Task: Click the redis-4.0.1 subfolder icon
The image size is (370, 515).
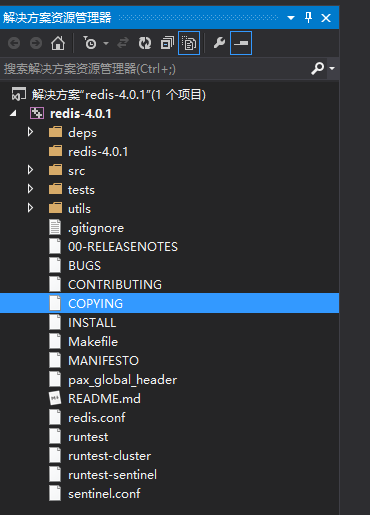Action: coord(55,151)
